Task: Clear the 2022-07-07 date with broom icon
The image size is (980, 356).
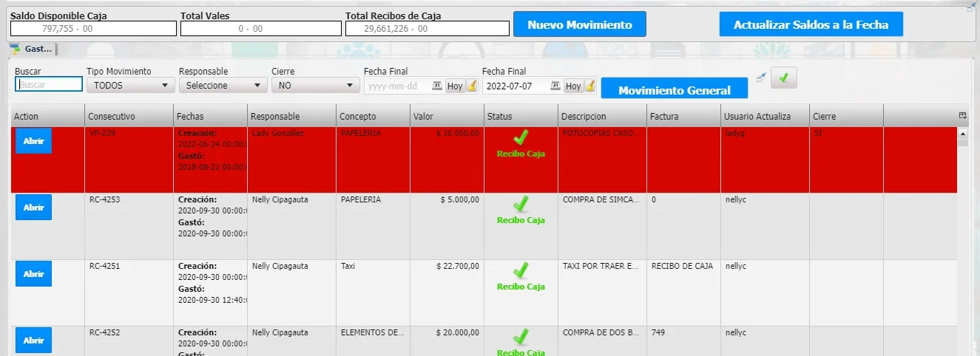Action: pyautogui.click(x=589, y=86)
